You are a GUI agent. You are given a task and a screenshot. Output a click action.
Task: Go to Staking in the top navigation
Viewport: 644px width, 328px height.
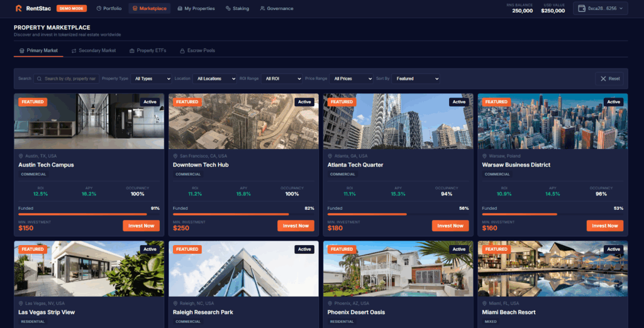[237, 8]
